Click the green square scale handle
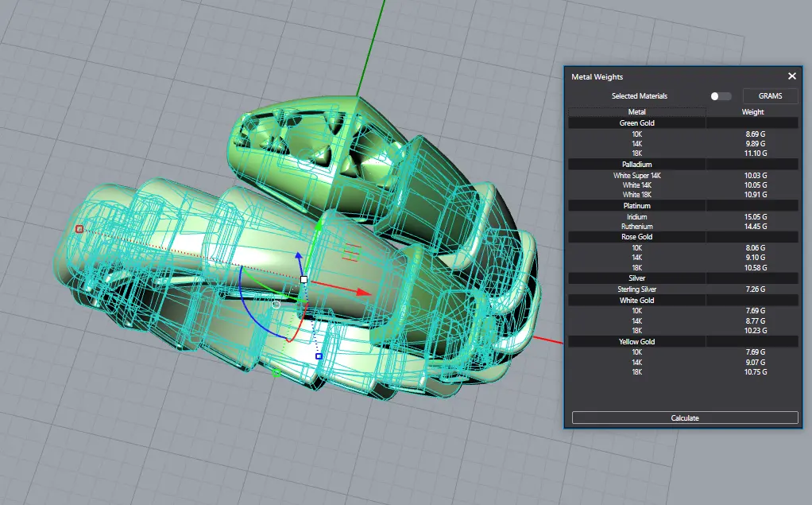Viewport: 812px width, 505px height. click(276, 372)
